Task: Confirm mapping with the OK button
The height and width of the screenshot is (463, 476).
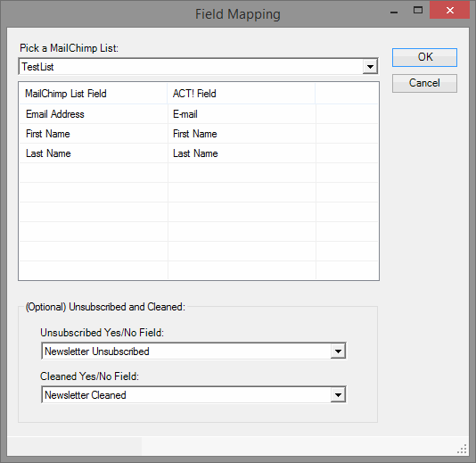Action: (x=424, y=57)
